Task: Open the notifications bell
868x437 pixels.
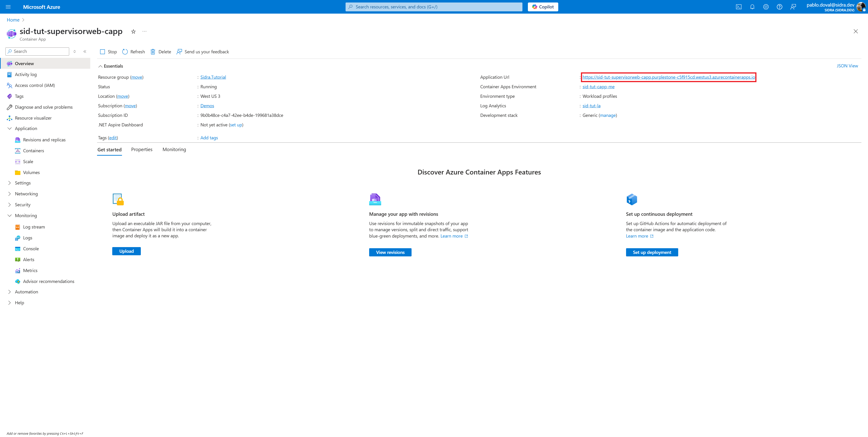Action: 752,7
